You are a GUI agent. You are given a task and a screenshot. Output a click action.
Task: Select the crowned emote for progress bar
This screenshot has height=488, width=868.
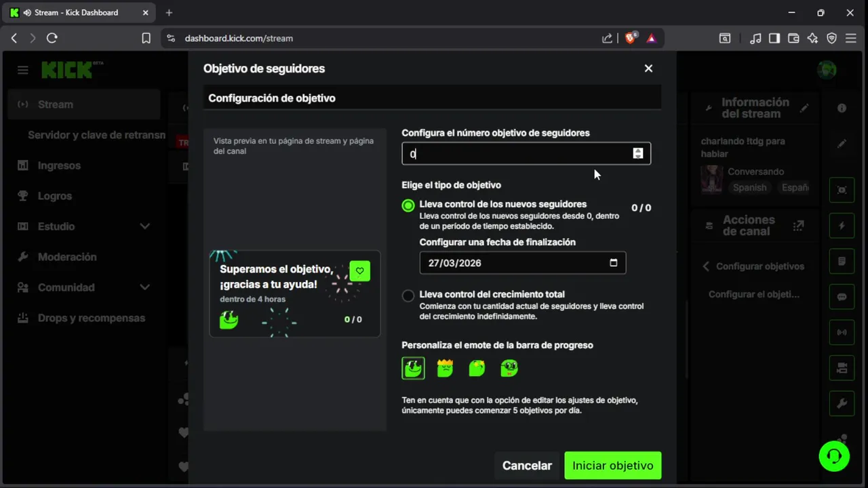445,368
